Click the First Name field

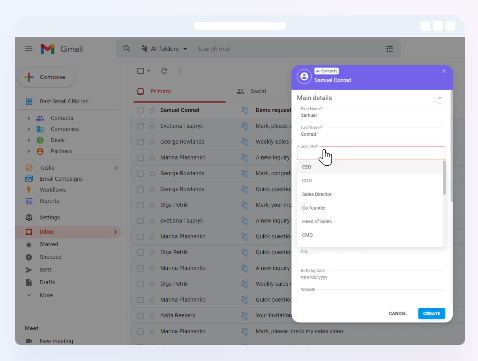(371, 115)
